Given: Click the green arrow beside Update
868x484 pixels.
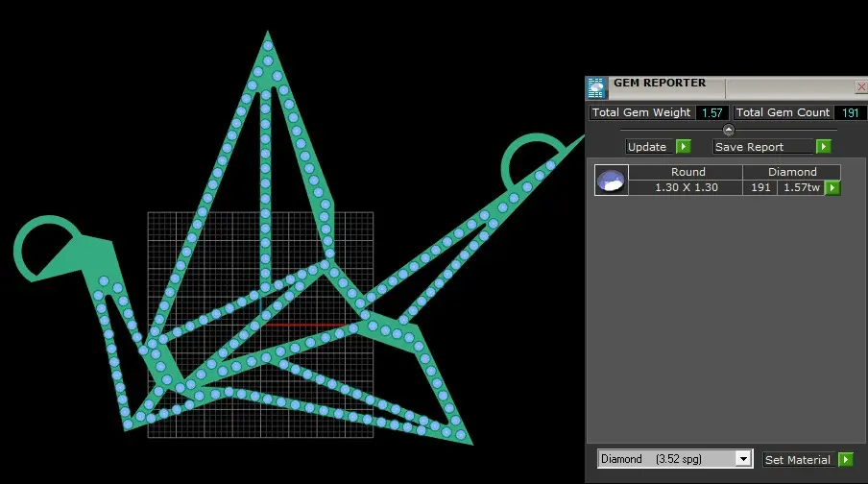Looking at the screenshot, I should 684,146.
